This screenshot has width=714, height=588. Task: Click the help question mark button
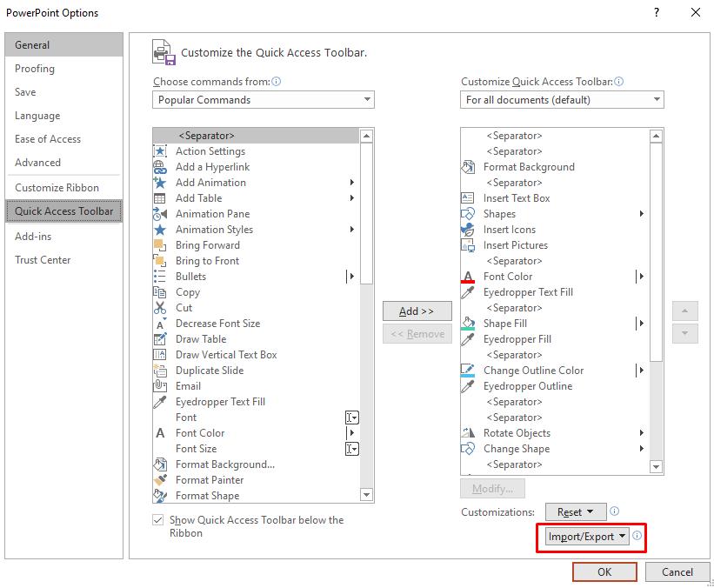click(x=657, y=12)
